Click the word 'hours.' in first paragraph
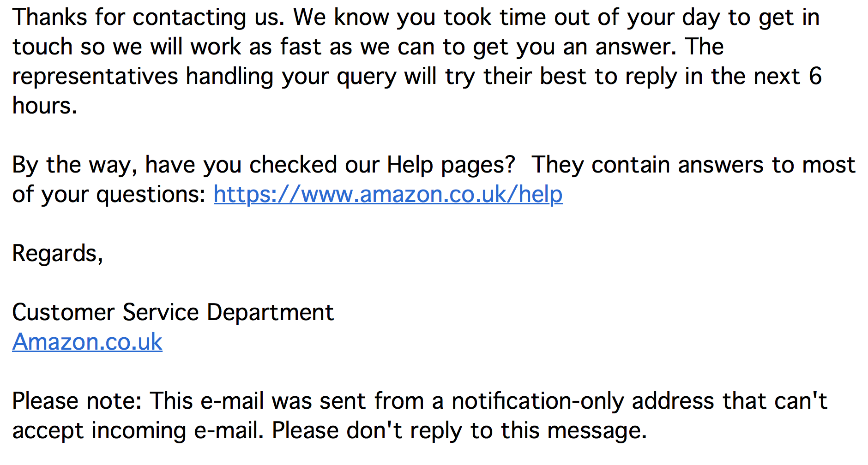The image size is (868, 465). click(x=45, y=106)
